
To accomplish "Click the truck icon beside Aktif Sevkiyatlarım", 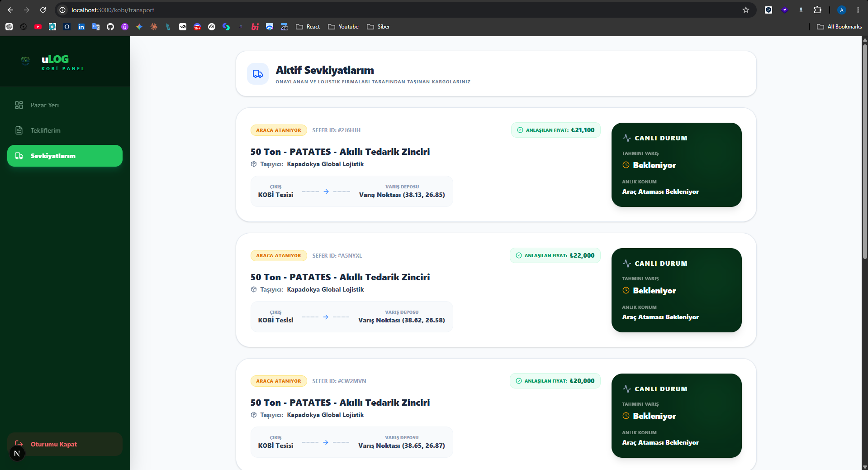I will (258, 74).
